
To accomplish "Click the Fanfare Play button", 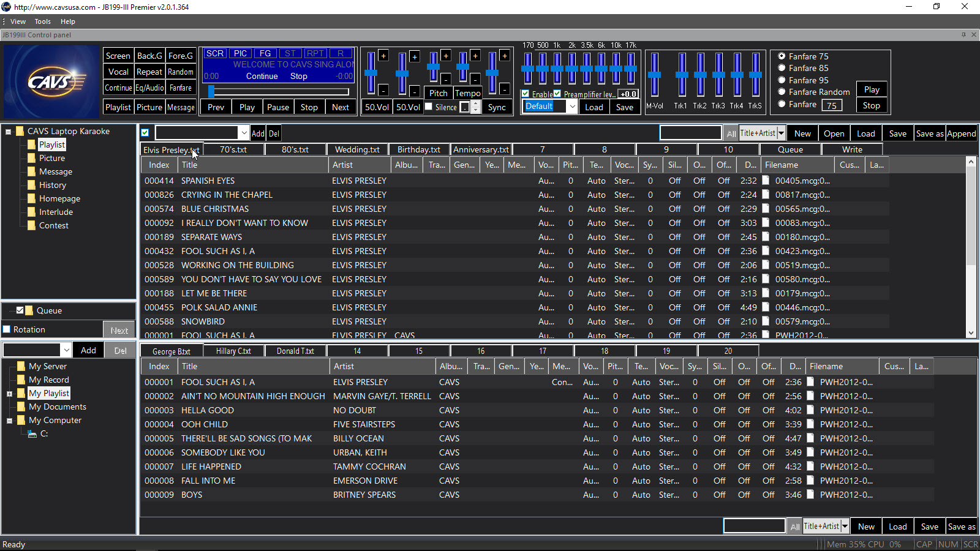I will pyautogui.click(x=872, y=89).
